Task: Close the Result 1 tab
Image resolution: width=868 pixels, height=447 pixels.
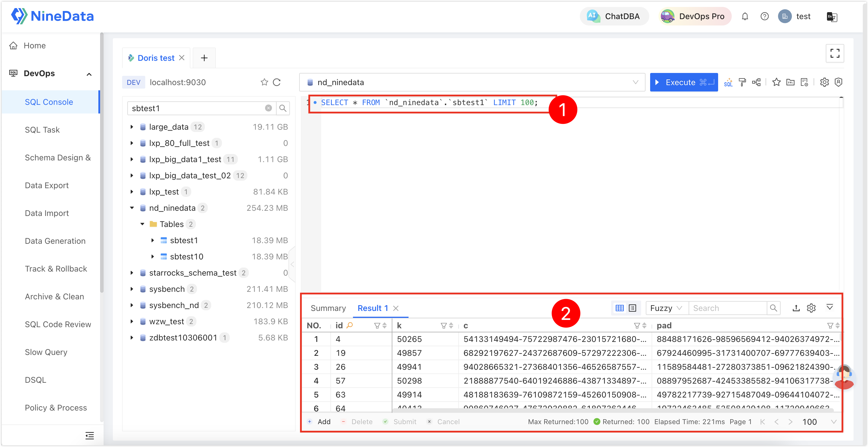Action: pos(396,308)
